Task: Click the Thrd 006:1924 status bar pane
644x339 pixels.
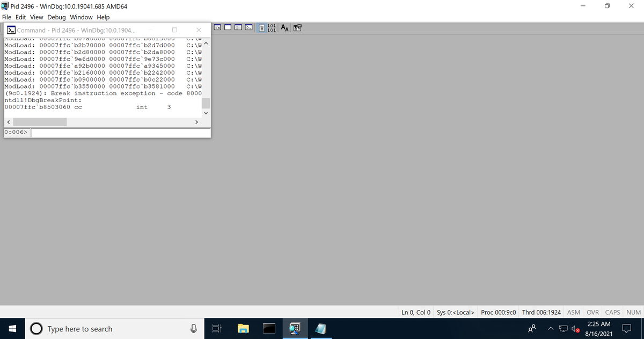Action: pos(541,312)
